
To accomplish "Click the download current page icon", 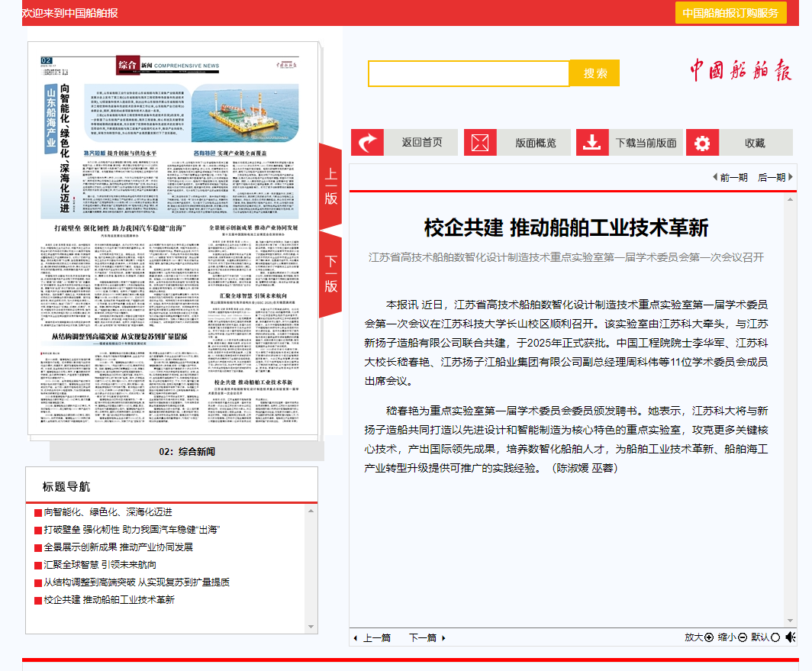I will point(592,143).
